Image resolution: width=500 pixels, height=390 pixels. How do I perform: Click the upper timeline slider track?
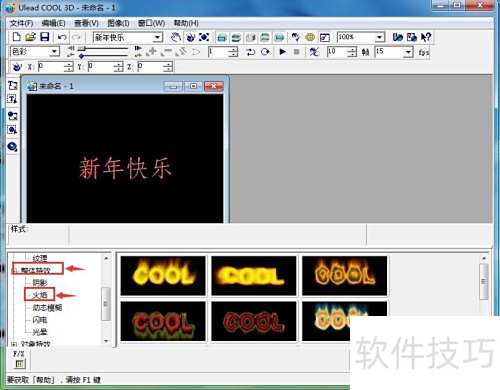tap(103, 49)
